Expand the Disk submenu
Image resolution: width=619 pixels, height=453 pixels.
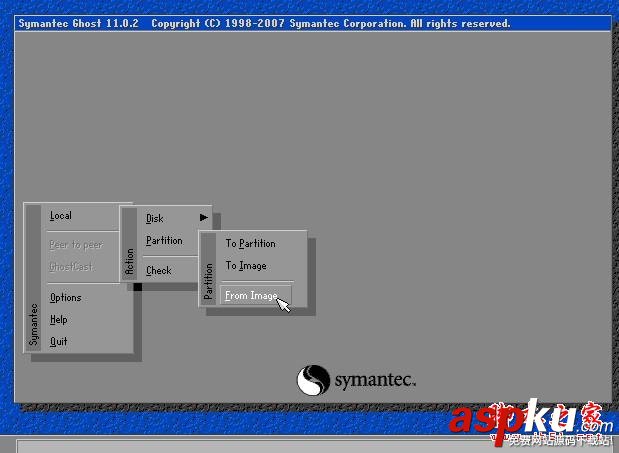(x=155, y=218)
